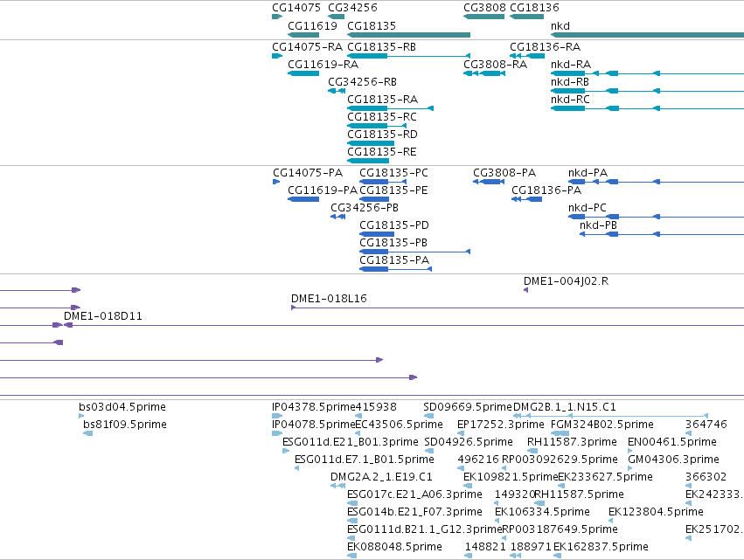
Task: Click the 148821 EST label
Action: (x=485, y=547)
